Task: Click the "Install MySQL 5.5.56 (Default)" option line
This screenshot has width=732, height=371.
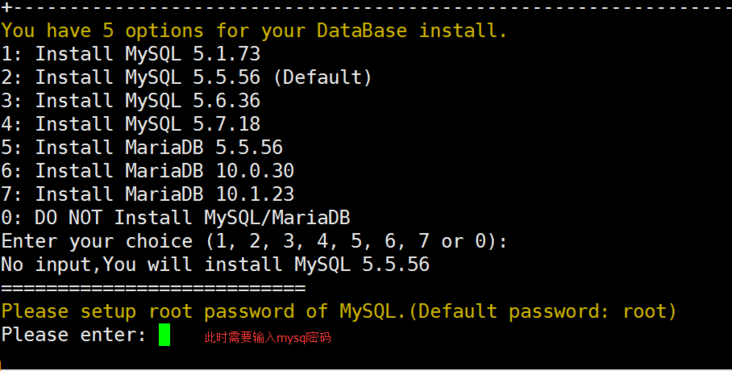Action: tap(186, 77)
